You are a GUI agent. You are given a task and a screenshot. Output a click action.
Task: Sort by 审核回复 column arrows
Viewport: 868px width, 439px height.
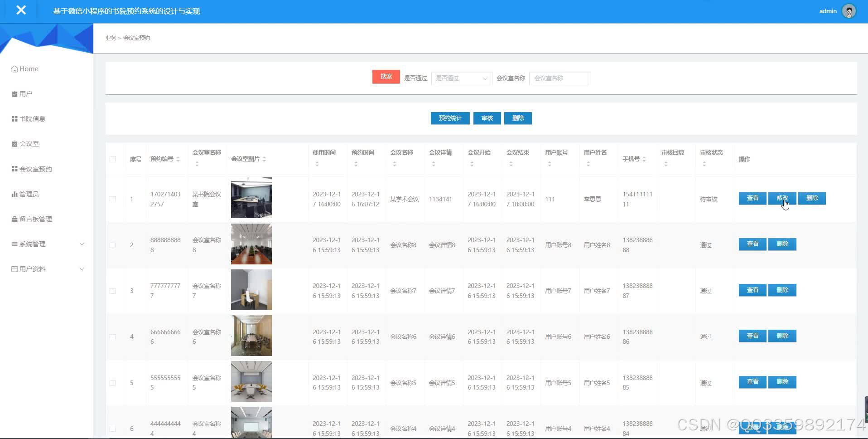coord(666,164)
